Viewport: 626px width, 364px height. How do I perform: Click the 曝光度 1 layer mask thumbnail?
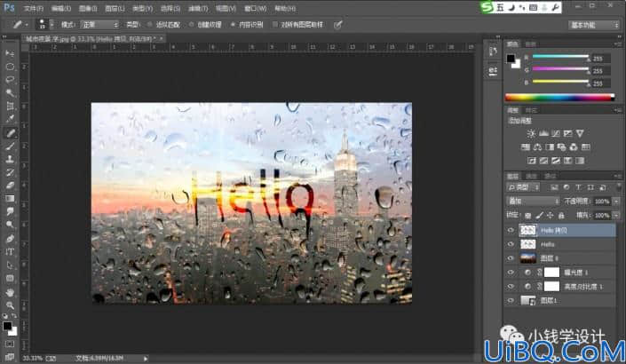click(x=551, y=273)
